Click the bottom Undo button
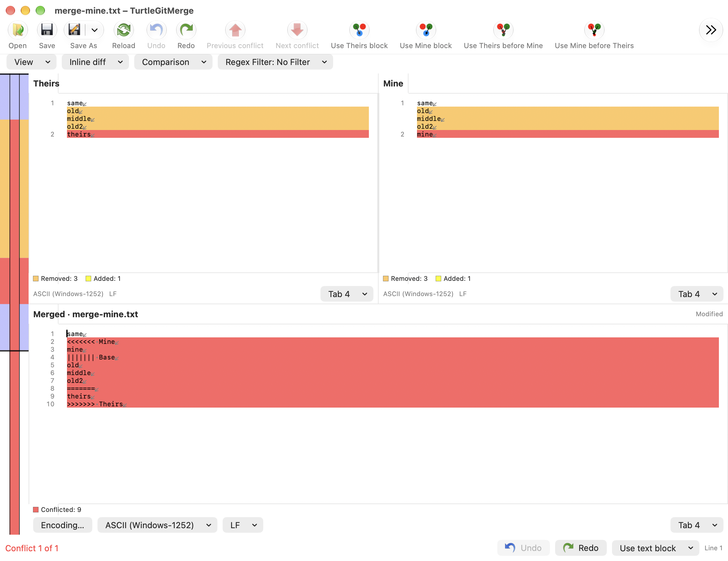Screen dimensions: 728x561 [x=523, y=548]
